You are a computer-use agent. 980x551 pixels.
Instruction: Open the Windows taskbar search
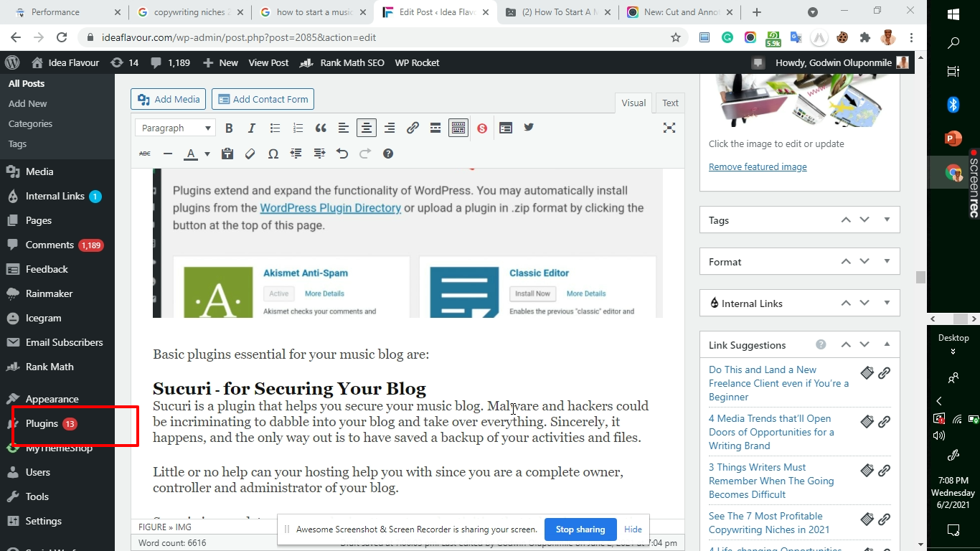pyautogui.click(x=953, y=43)
